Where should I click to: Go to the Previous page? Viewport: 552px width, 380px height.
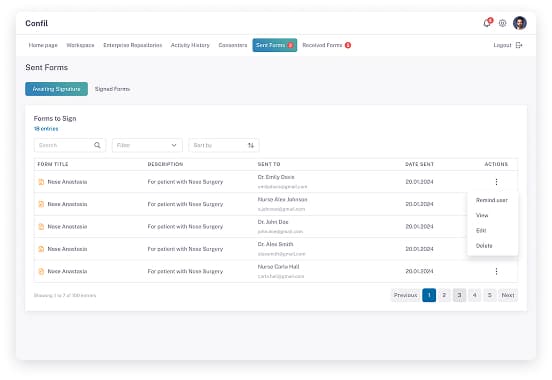click(406, 295)
